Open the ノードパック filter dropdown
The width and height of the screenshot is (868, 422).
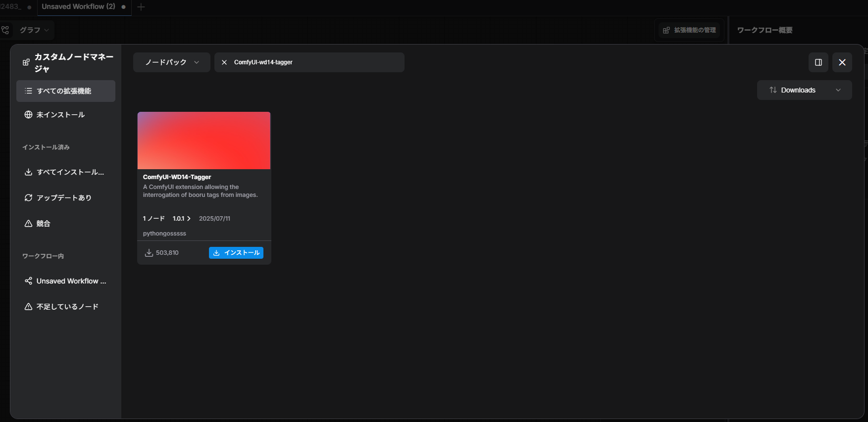tap(172, 62)
